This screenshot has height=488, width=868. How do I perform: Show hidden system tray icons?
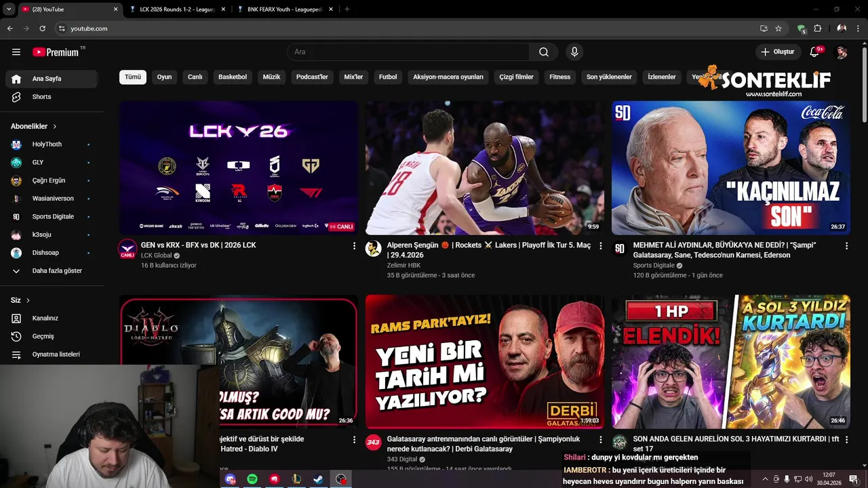pyautogui.click(x=766, y=479)
